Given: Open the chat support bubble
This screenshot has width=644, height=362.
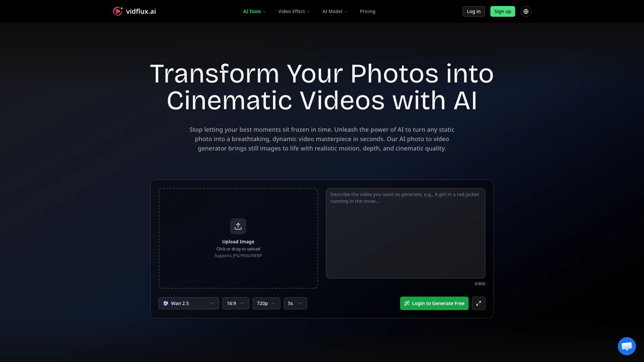Looking at the screenshot, I should coord(627,346).
